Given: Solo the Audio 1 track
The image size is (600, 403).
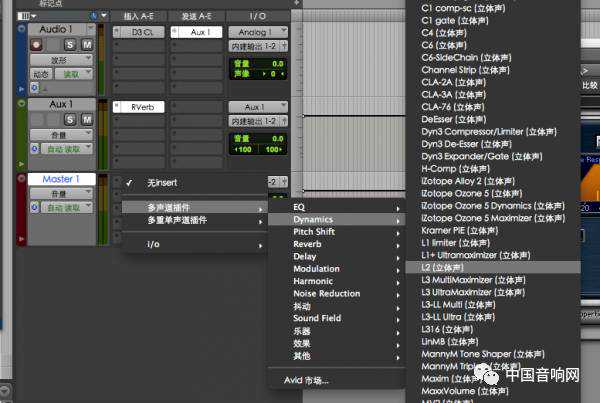Looking at the screenshot, I should click(70, 46).
